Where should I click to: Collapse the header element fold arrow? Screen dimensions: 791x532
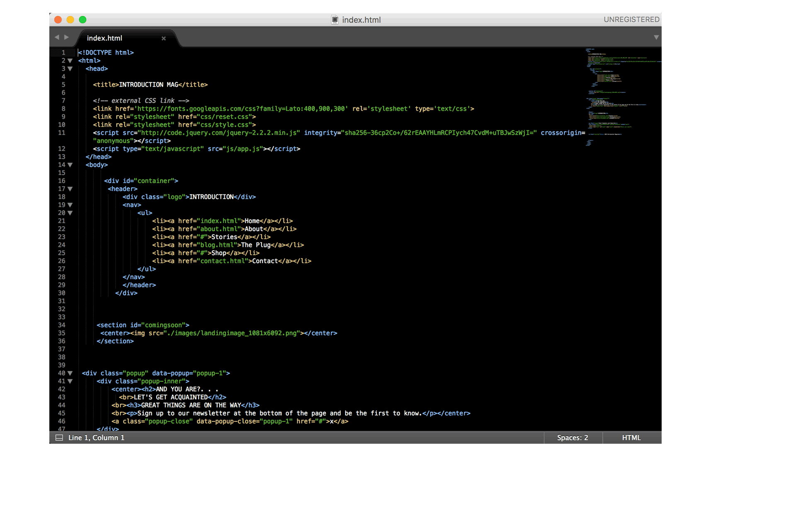[70, 189]
